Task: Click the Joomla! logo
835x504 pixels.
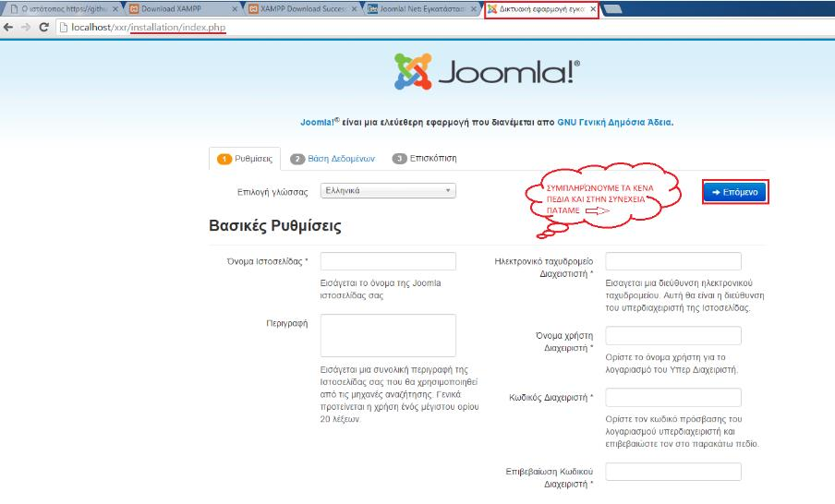Action: tap(487, 71)
